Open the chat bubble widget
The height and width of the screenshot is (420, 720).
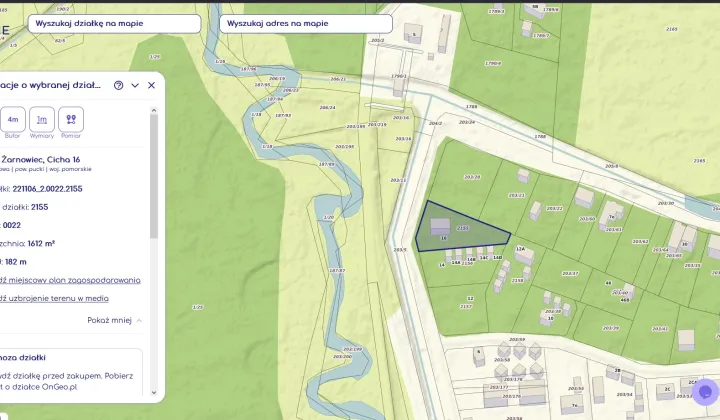pos(705,392)
